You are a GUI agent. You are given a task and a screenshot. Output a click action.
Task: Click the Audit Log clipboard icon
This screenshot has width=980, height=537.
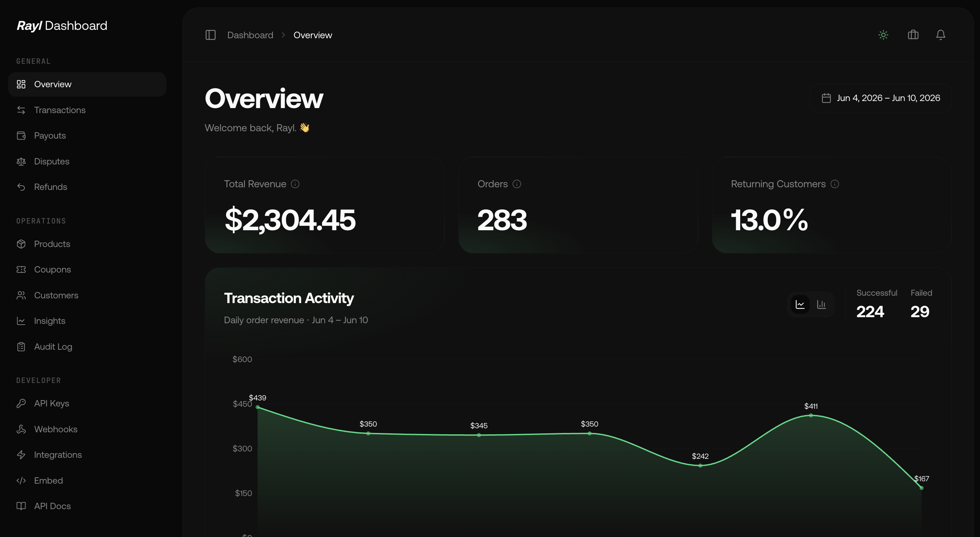(x=21, y=347)
